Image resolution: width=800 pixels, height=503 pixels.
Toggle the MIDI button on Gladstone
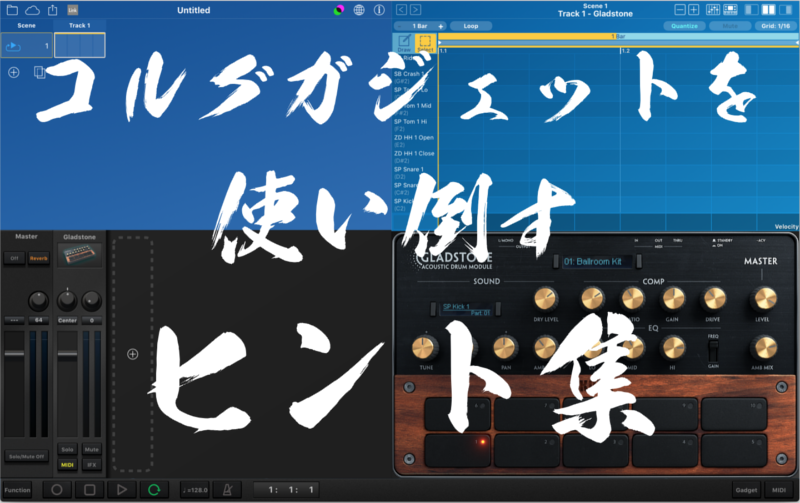67,465
